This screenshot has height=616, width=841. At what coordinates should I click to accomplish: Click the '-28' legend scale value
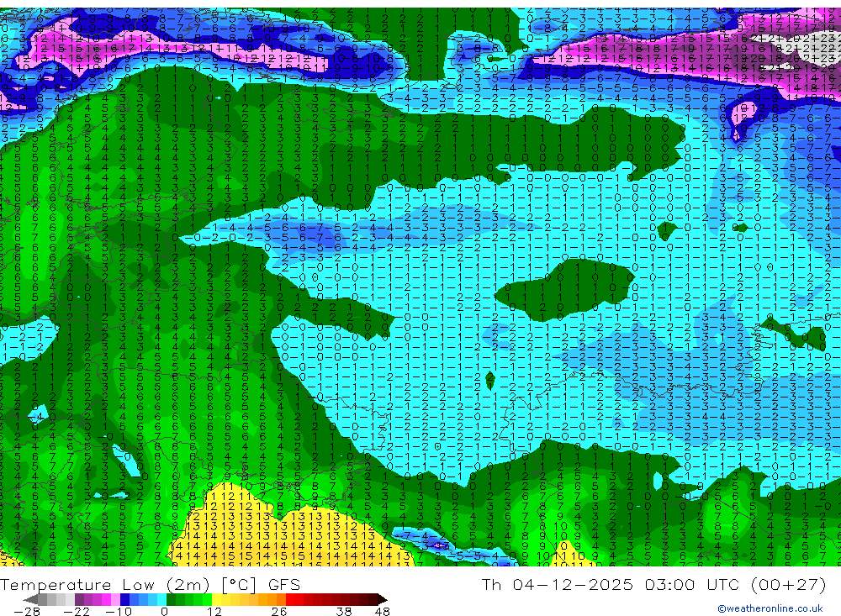(x=27, y=612)
